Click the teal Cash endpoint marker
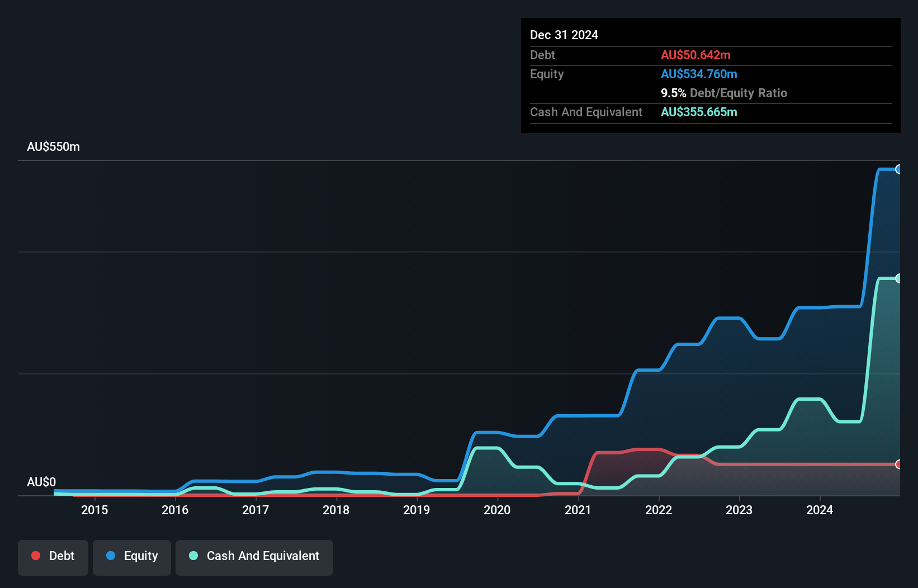This screenshot has width=918, height=588. tap(898, 278)
